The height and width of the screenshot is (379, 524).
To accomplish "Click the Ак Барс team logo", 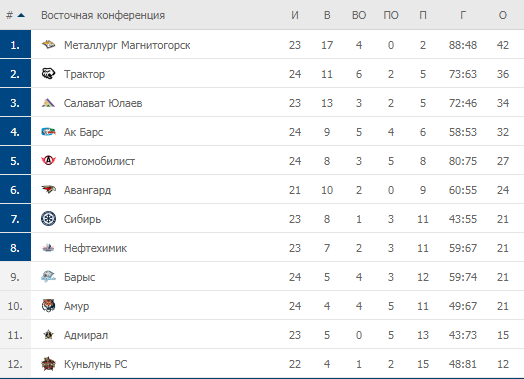I will (48, 132).
